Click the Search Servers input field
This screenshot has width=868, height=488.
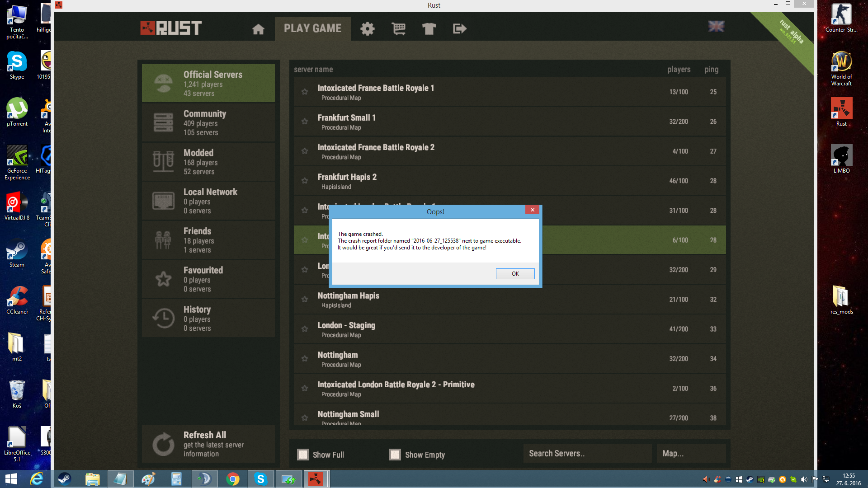pyautogui.click(x=587, y=454)
